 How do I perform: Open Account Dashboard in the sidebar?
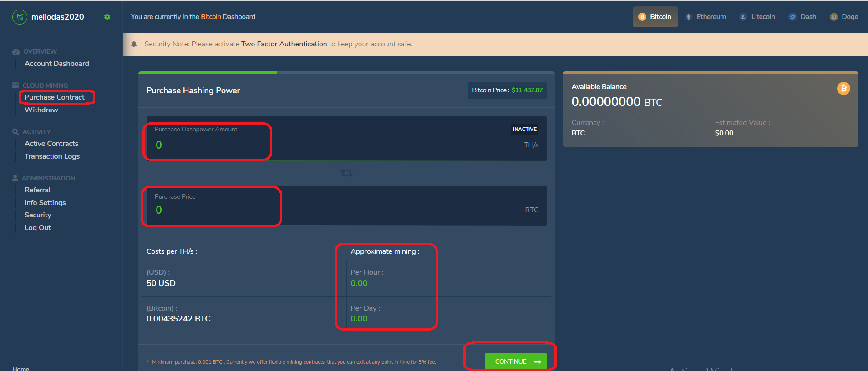57,64
